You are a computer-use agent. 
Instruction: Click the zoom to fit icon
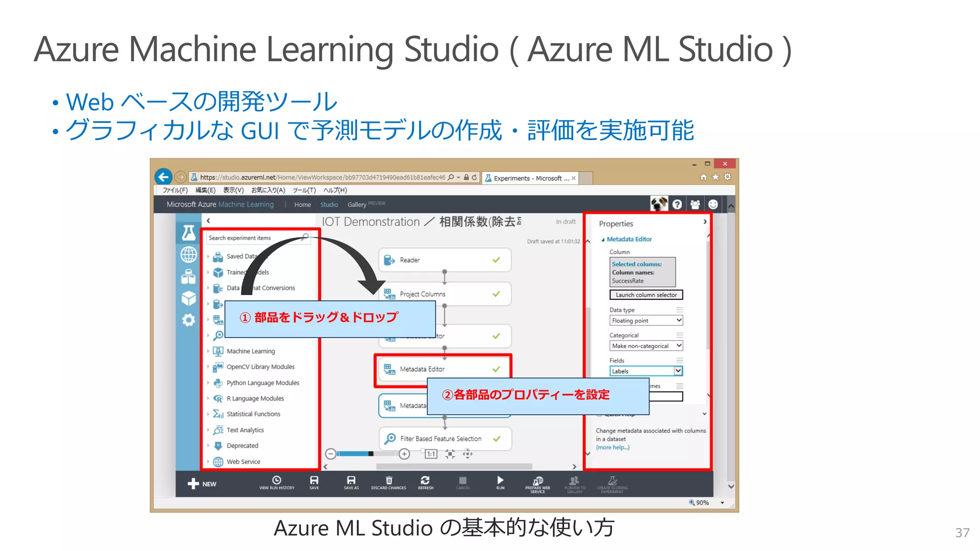[x=450, y=454]
